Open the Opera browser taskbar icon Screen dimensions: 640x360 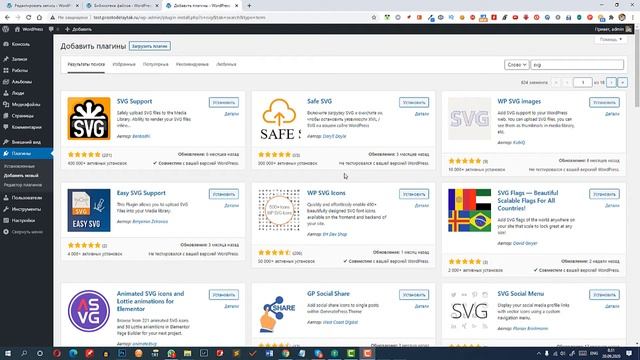[57, 353]
